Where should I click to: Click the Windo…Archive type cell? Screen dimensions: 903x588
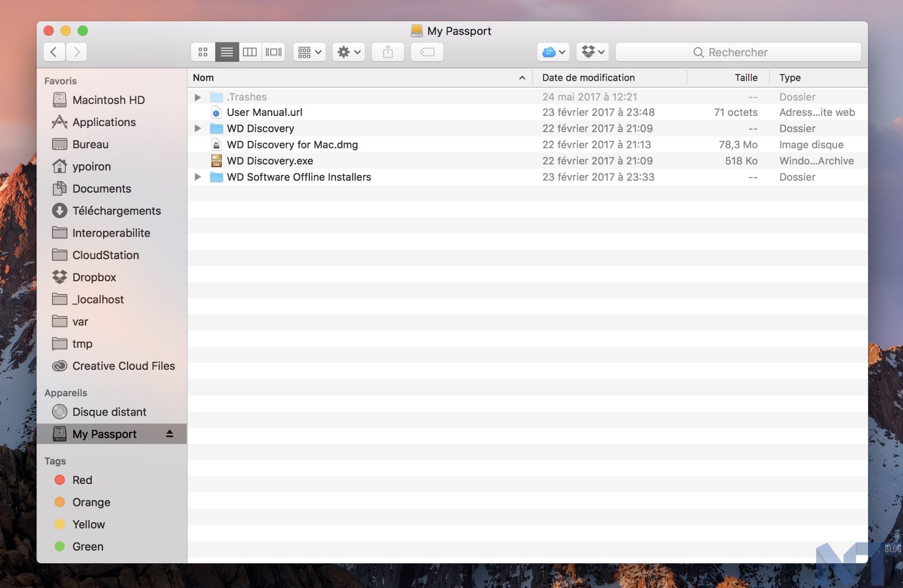coord(817,161)
